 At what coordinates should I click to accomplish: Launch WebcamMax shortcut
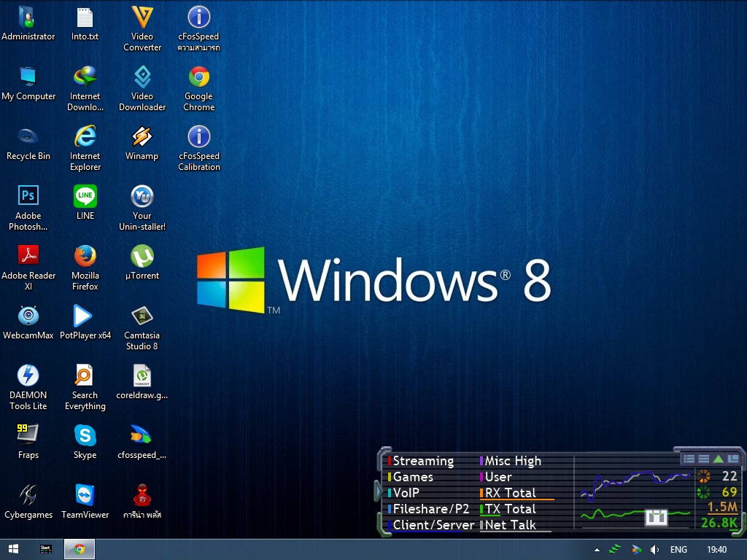28,323
